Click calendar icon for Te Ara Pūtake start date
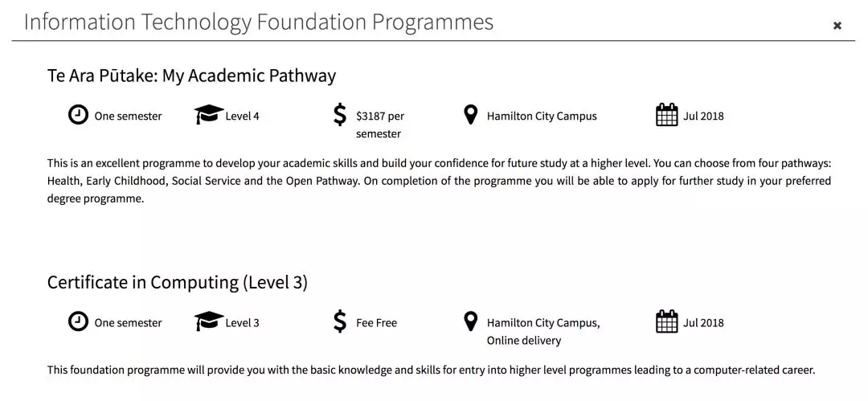Image resolution: width=868 pixels, height=401 pixels. click(666, 115)
